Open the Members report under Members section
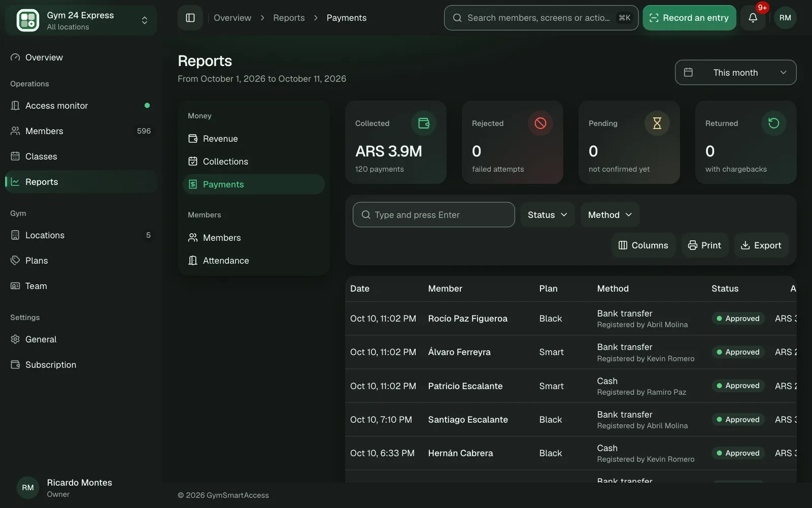812x508 pixels. [254, 238]
